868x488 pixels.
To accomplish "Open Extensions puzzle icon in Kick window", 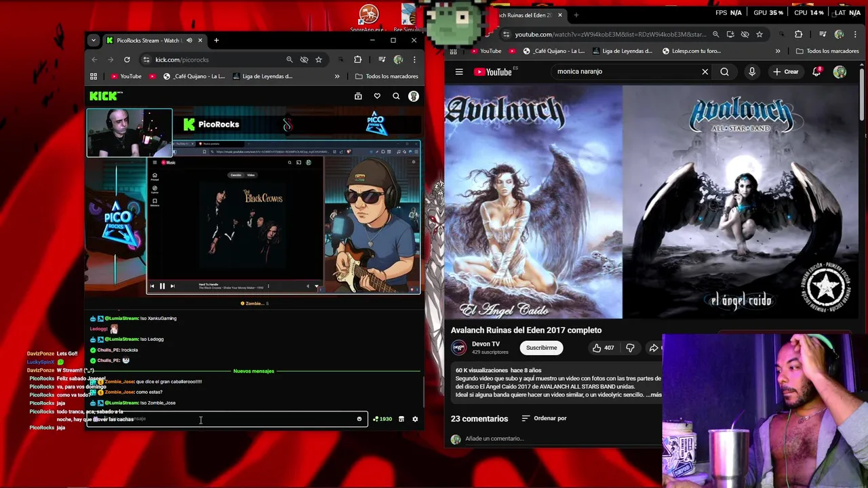I will point(358,60).
